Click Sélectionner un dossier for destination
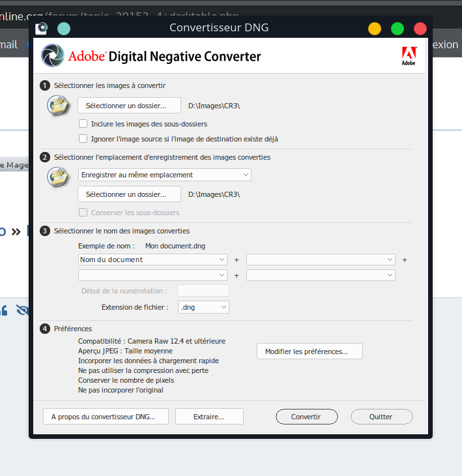Screen dimensions: 462x476 pyautogui.click(x=129, y=194)
